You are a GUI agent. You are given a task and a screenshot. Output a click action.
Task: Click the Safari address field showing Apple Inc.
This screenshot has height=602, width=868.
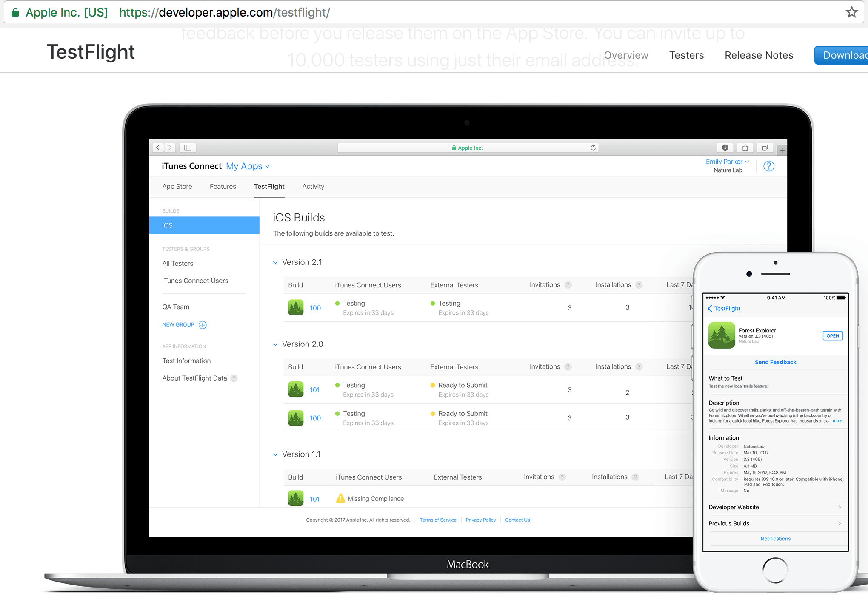coord(468,148)
